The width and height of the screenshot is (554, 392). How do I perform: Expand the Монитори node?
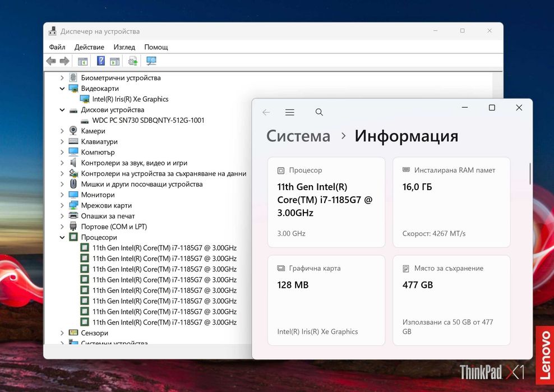tap(62, 195)
